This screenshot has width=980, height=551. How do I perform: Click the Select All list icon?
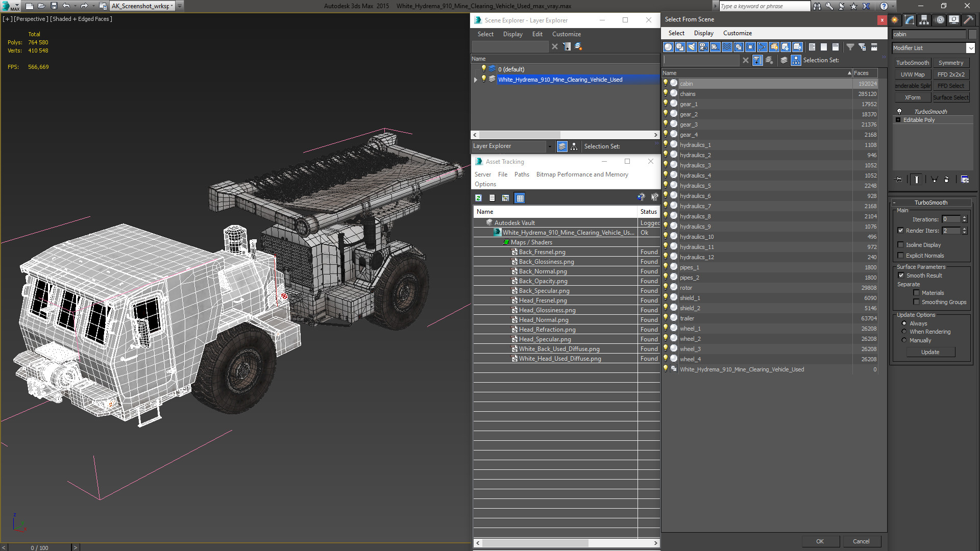[812, 47]
